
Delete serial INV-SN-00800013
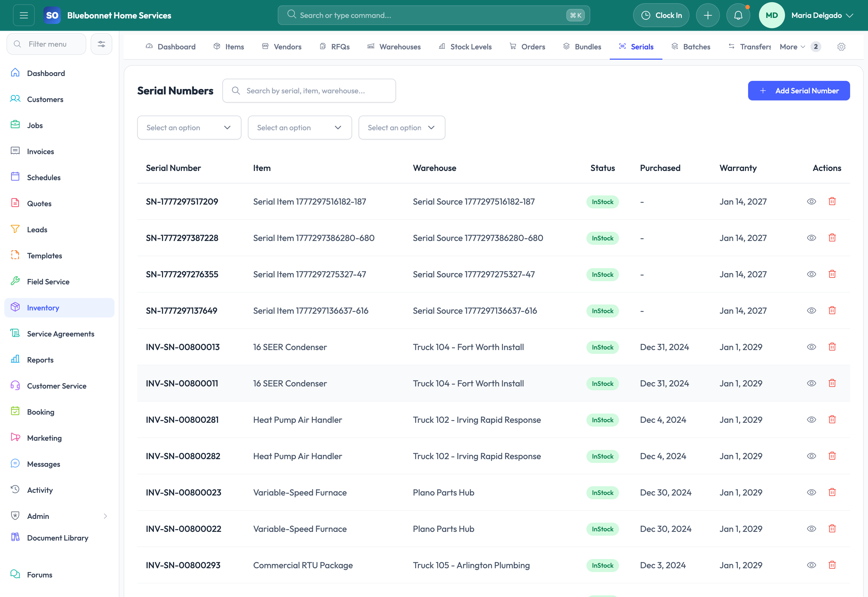832,347
